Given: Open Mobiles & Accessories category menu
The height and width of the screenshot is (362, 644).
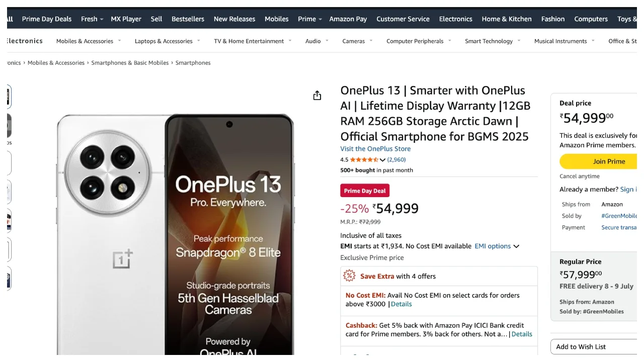Looking at the screenshot, I should 89,41.
